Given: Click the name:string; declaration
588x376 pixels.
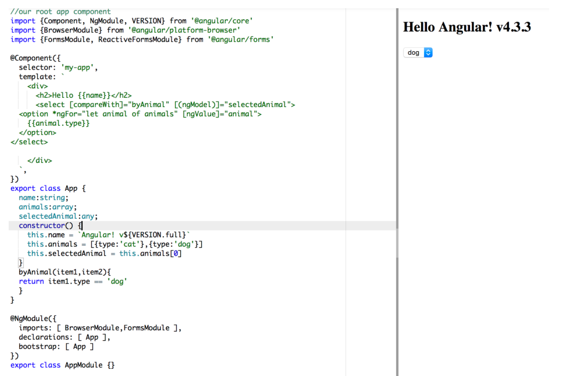Looking at the screenshot, I should pos(43,198).
